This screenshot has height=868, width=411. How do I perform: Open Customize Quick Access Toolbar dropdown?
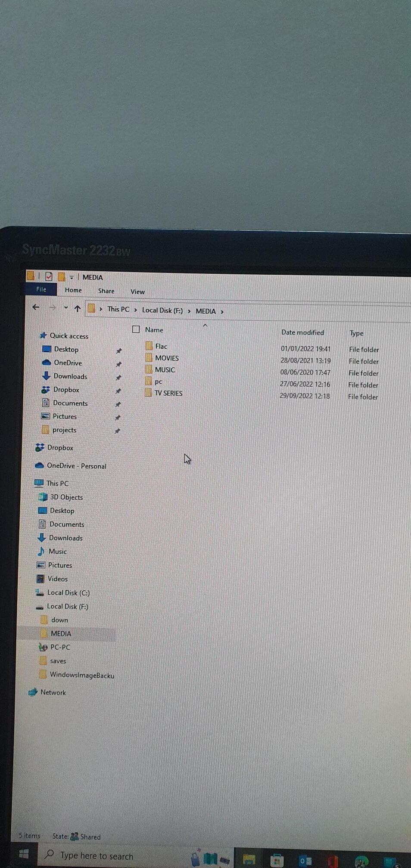coord(72,278)
